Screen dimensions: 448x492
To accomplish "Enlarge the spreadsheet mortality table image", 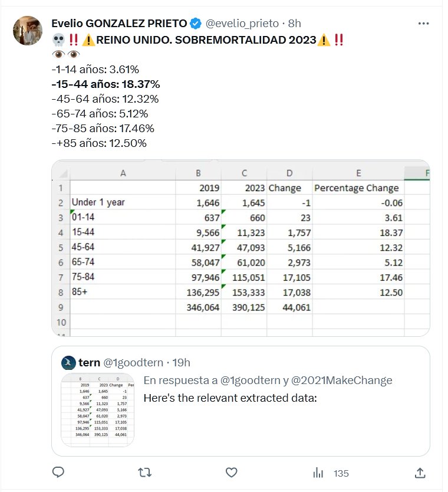I will tap(241, 248).
